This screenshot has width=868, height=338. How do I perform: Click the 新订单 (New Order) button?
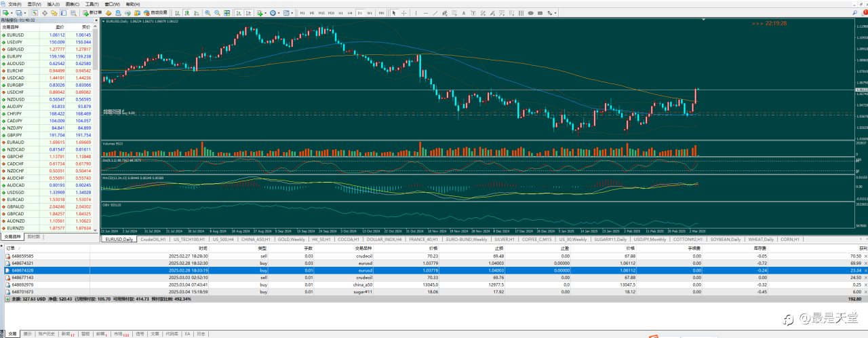point(93,12)
